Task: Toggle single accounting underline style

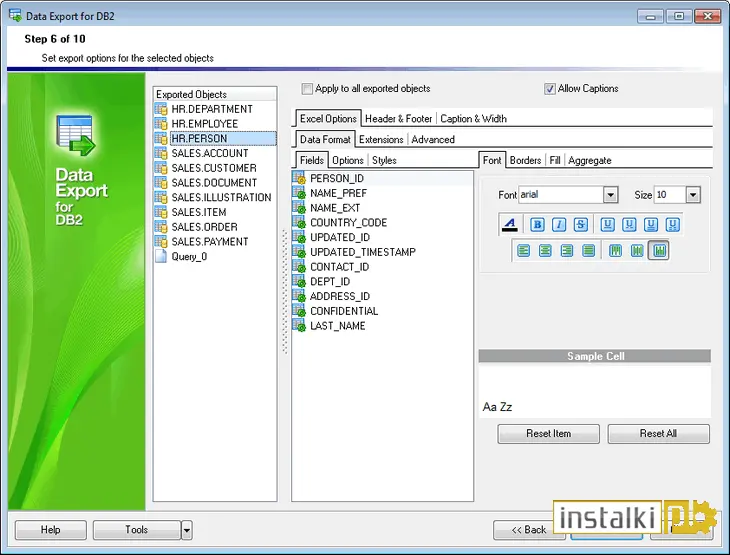Action: [629, 225]
